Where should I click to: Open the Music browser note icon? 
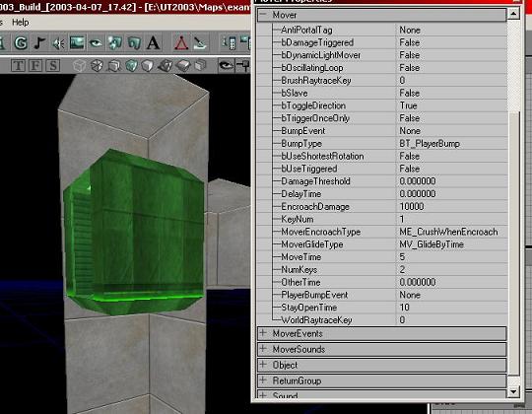click(x=39, y=43)
